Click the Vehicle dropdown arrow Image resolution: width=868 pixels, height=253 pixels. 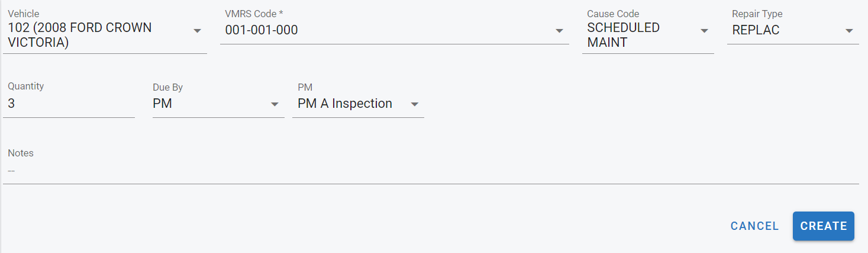pyautogui.click(x=198, y=31)
